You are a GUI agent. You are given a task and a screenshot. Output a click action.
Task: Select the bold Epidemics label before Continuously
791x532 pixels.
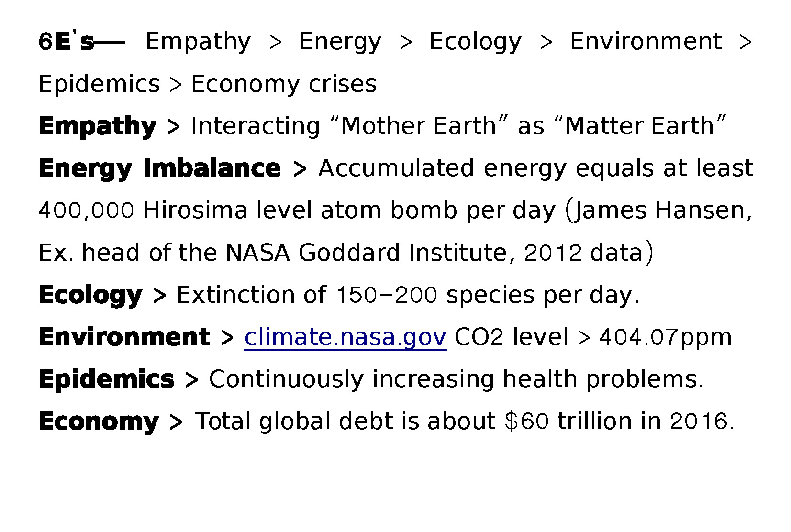(106, 379)
